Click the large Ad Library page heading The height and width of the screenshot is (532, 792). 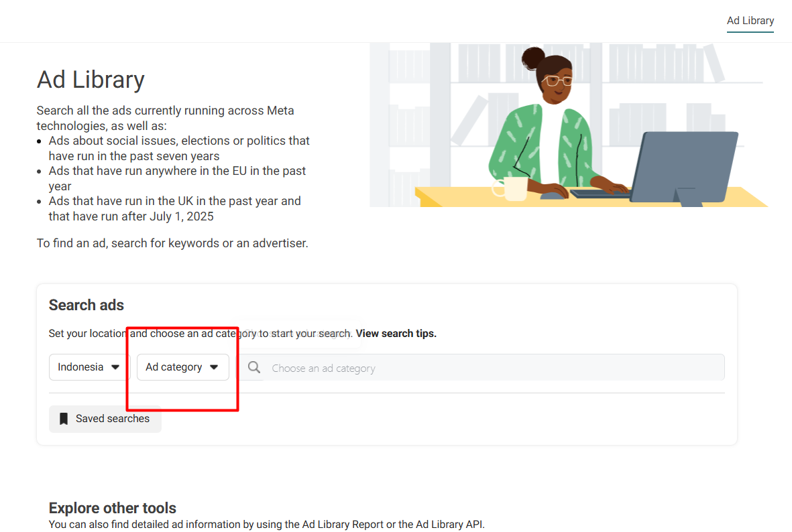click(91, 80)
